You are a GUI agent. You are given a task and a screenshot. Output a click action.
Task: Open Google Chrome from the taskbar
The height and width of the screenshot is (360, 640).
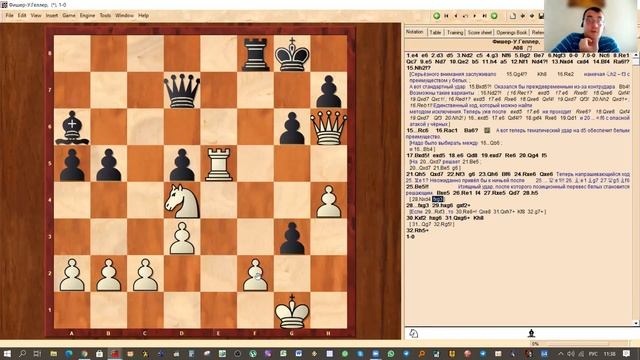point(84,353)
